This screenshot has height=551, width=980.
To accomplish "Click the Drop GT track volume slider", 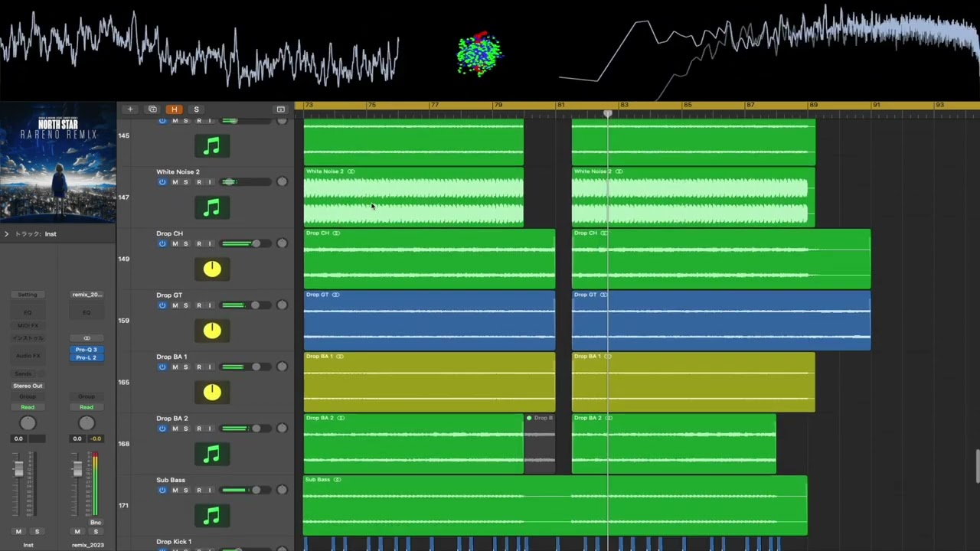I will point(244,305).
